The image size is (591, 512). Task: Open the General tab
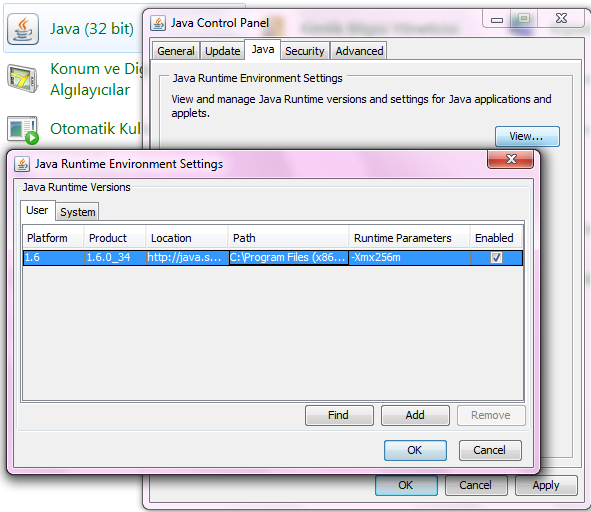click(x=176, y=51)
